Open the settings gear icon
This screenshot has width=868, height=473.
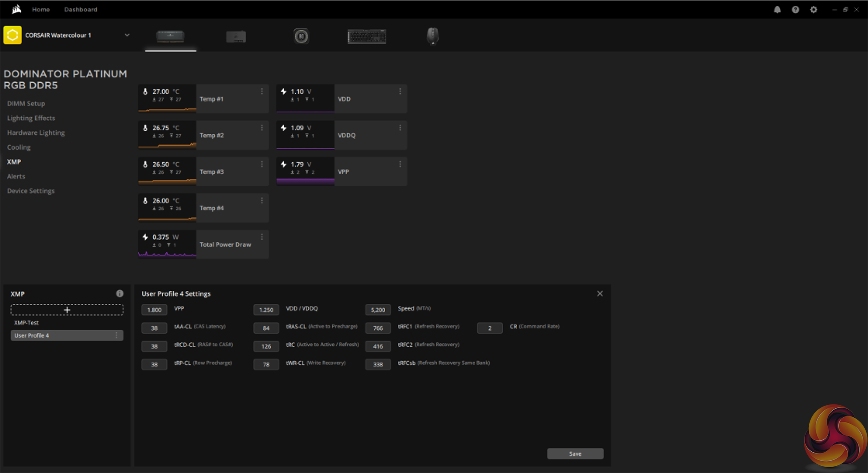point(813,9)
